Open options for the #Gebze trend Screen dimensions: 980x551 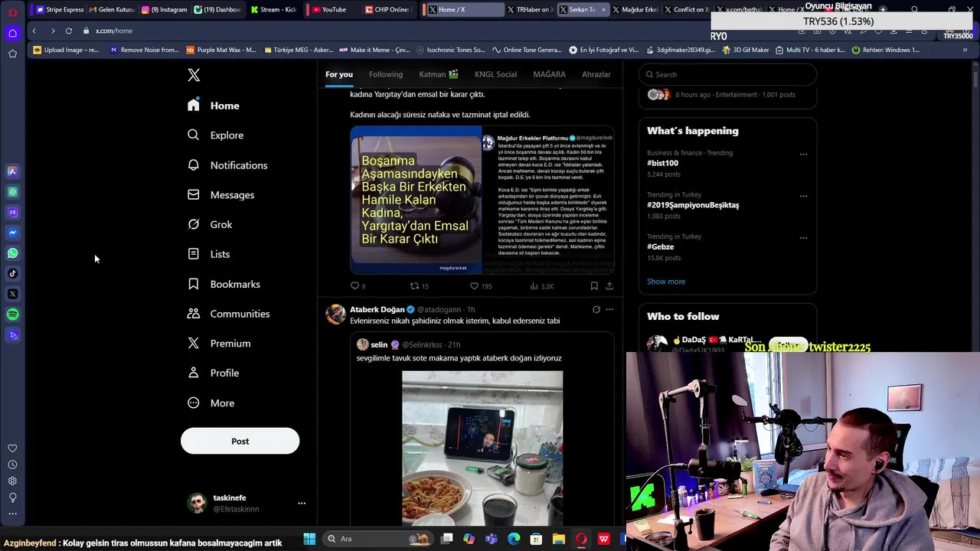tap(803, 237)
